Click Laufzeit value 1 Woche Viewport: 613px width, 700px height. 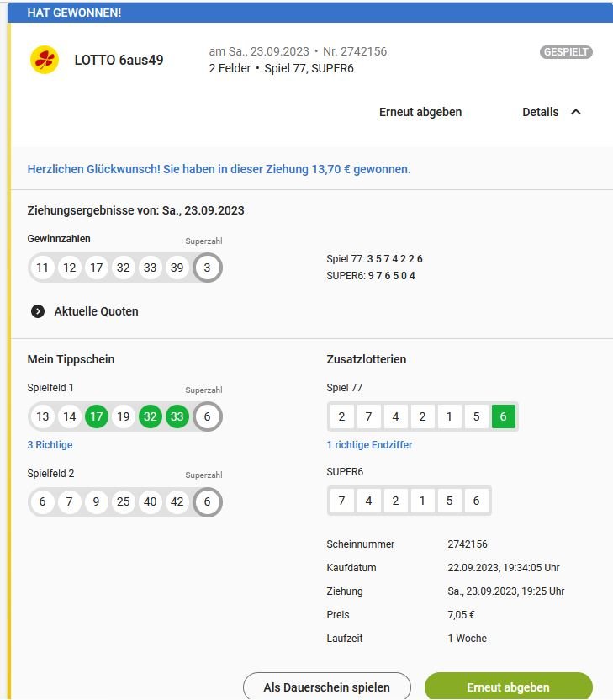coord(468,639)
